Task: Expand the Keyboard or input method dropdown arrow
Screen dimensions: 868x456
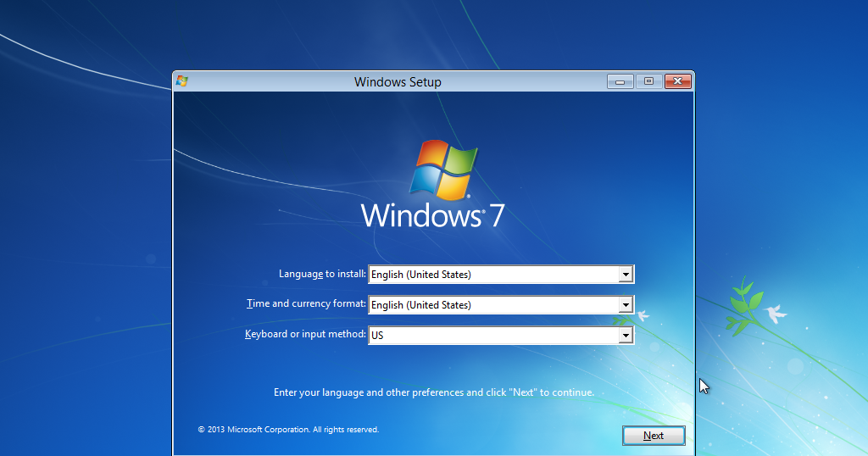Action: point(626,336)
